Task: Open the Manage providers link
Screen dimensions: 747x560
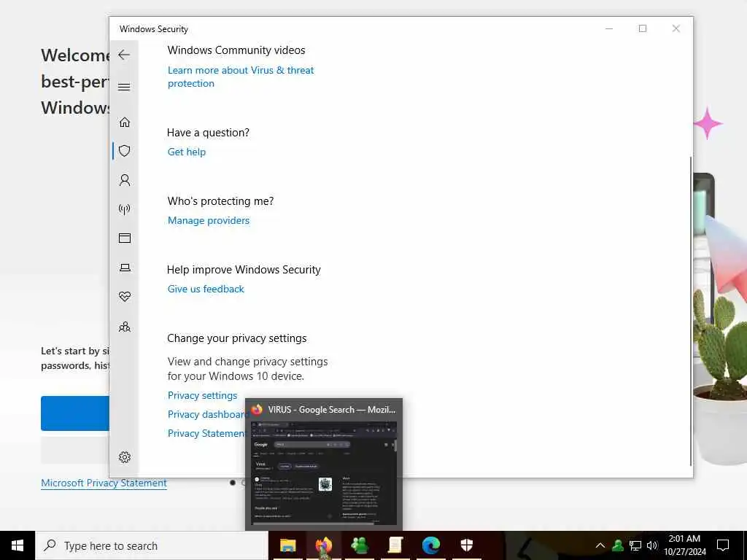Action: click(x=209, y=220)
